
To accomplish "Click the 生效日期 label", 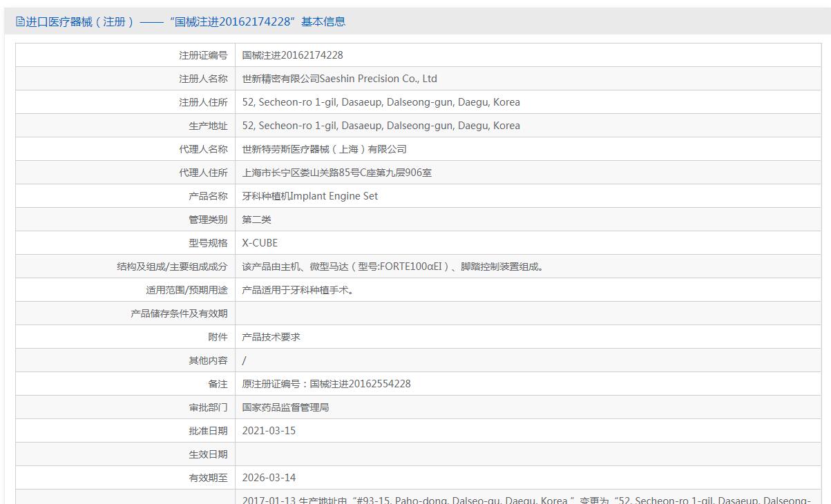I will [x=208, y=454].
